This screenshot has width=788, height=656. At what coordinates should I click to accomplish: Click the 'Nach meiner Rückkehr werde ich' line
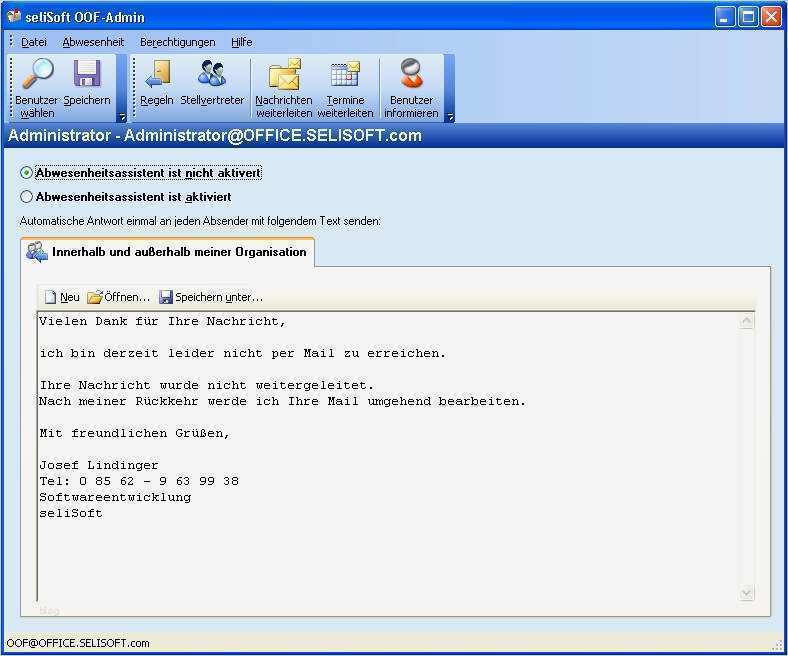(282, 401)
